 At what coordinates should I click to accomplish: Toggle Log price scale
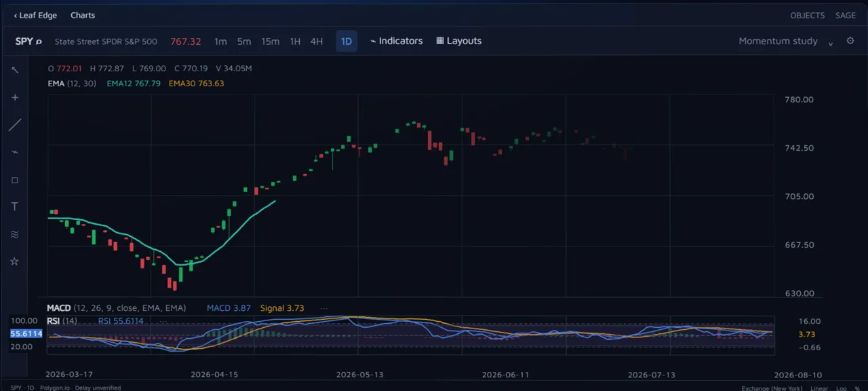tap(842, 388)
